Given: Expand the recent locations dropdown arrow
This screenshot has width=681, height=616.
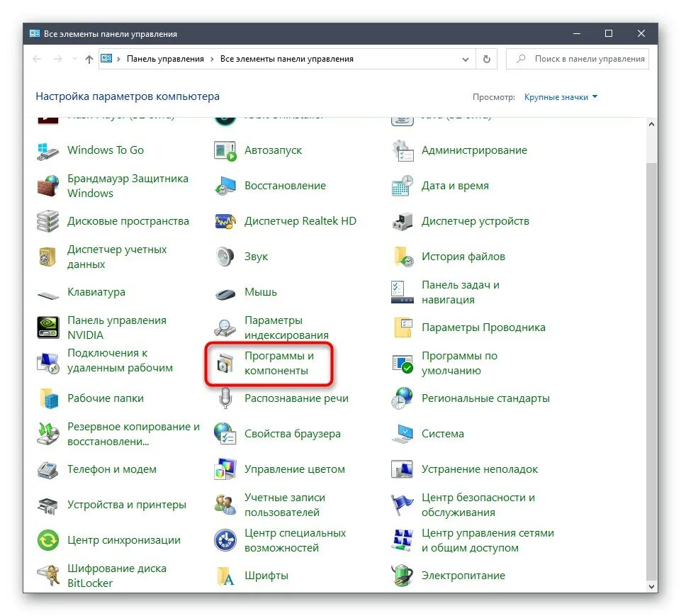Looking at the screenshot, I should [x=74, y=59].
